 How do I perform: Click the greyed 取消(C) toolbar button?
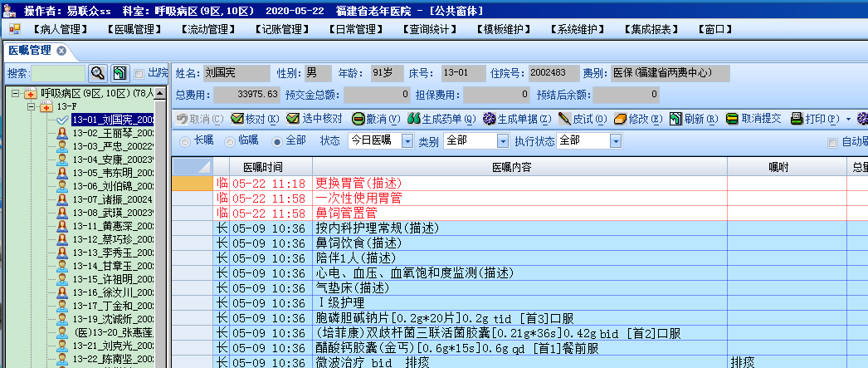(x=200, y=119)
